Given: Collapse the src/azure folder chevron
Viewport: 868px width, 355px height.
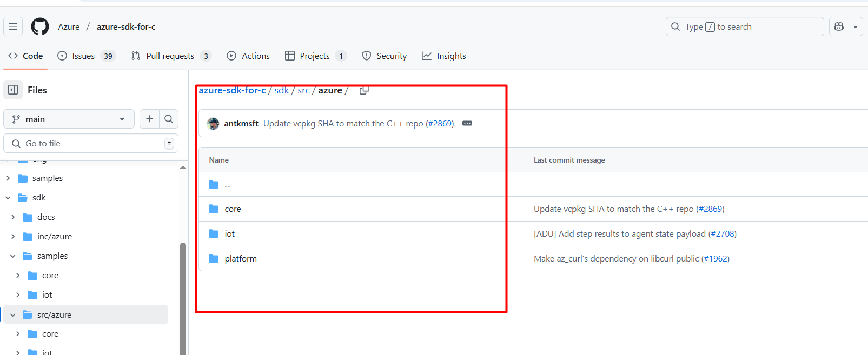Looking at the screenshot, I should point(13,314).
